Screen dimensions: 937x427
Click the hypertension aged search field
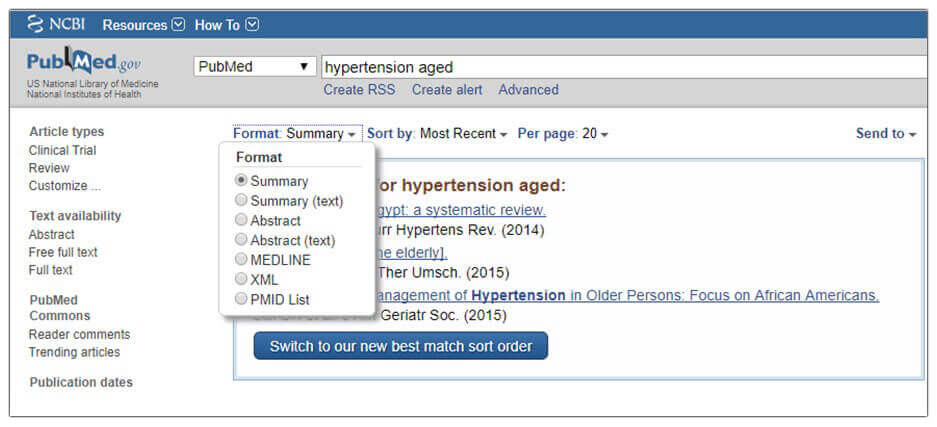click(624, 67)
